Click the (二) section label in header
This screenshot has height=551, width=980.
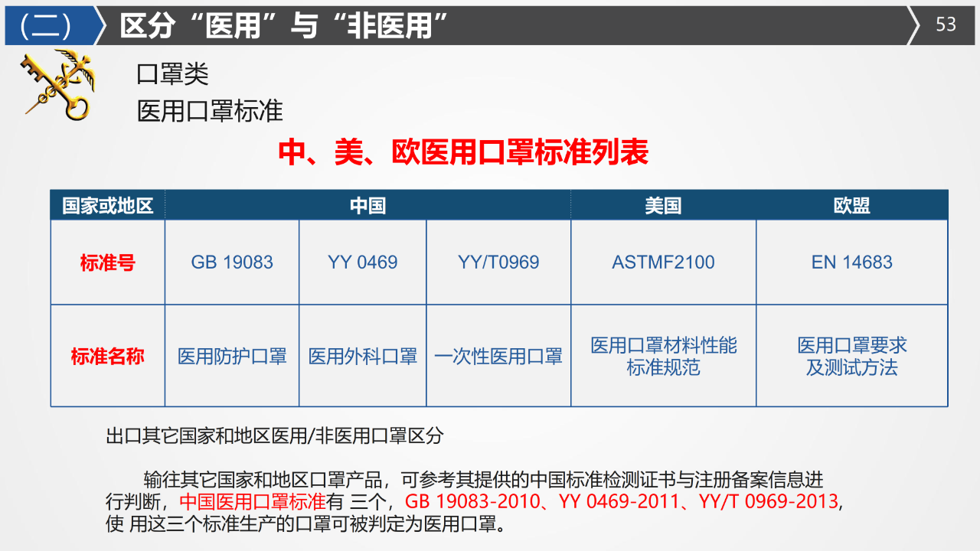pyautogui.click(x=46, y=26)
